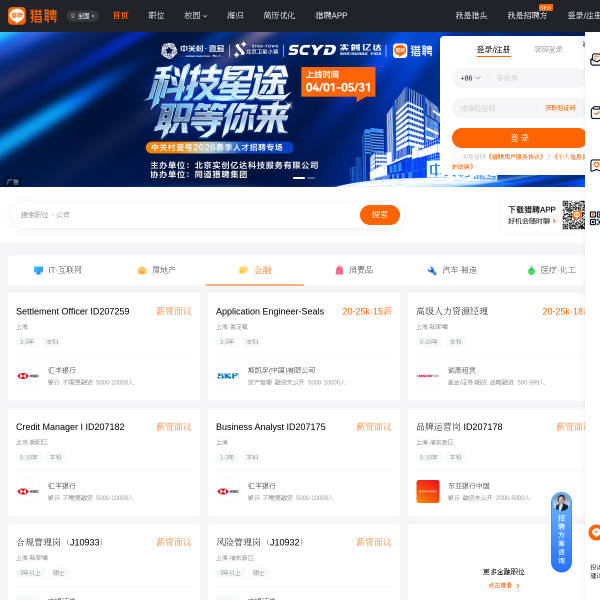Click HSBC logo under Credit Manager
This screenshot has width=600, height=600.
28,491
